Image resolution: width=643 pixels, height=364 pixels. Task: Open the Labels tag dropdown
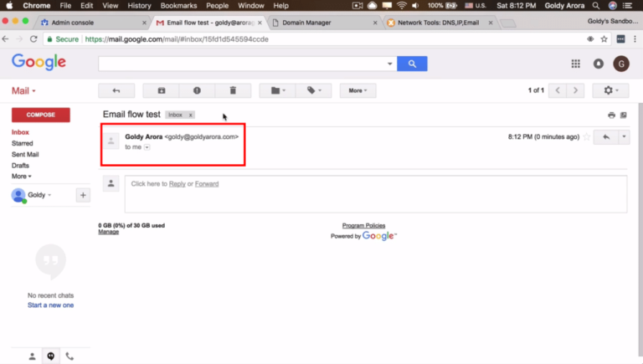(314, 90)
